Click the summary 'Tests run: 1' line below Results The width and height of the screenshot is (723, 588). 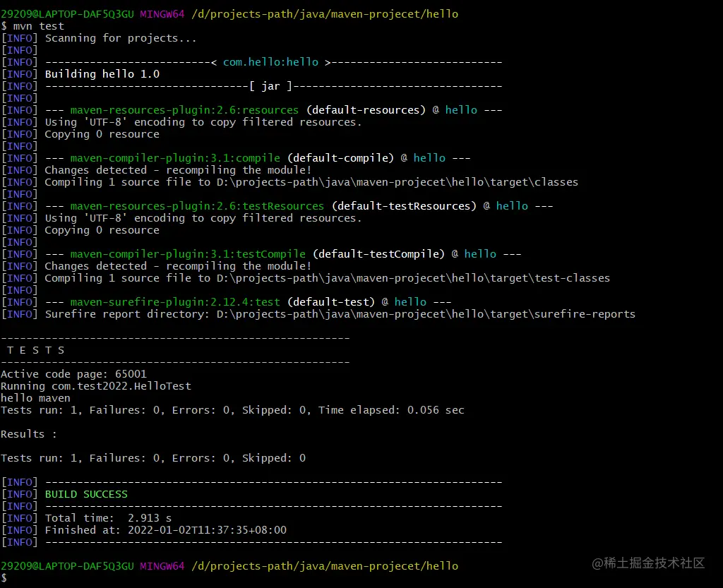point(153,458)
